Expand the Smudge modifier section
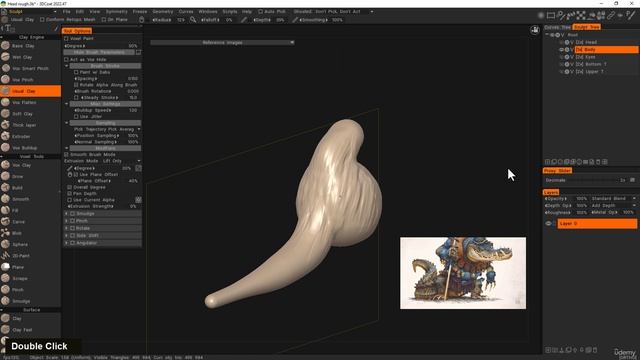Viewport: 640px width, 360px height. (x=67, y=214)
